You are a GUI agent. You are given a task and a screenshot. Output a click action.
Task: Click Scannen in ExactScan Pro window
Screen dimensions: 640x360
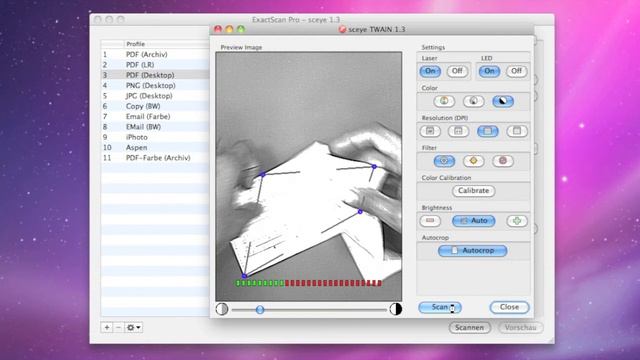469,327
